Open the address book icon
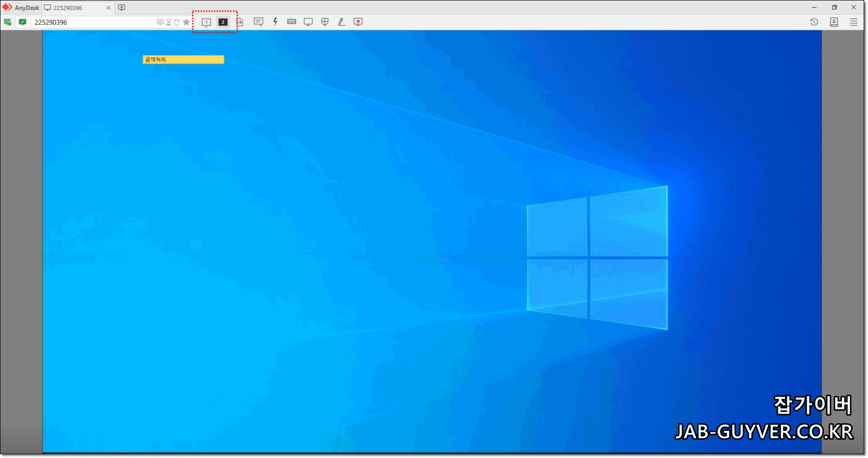868x458 pixels. pyautogui.click(x=834, y=22)
